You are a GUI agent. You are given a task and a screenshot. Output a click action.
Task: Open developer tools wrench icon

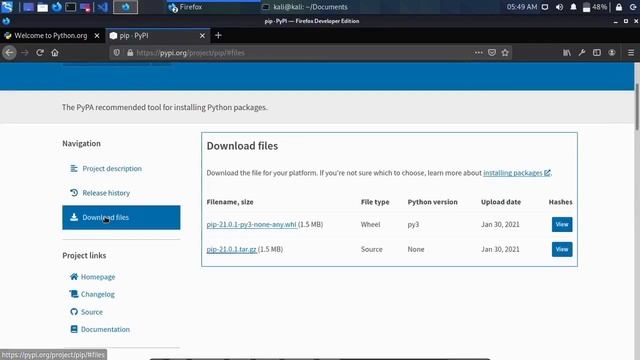click(x=582, y=53)
